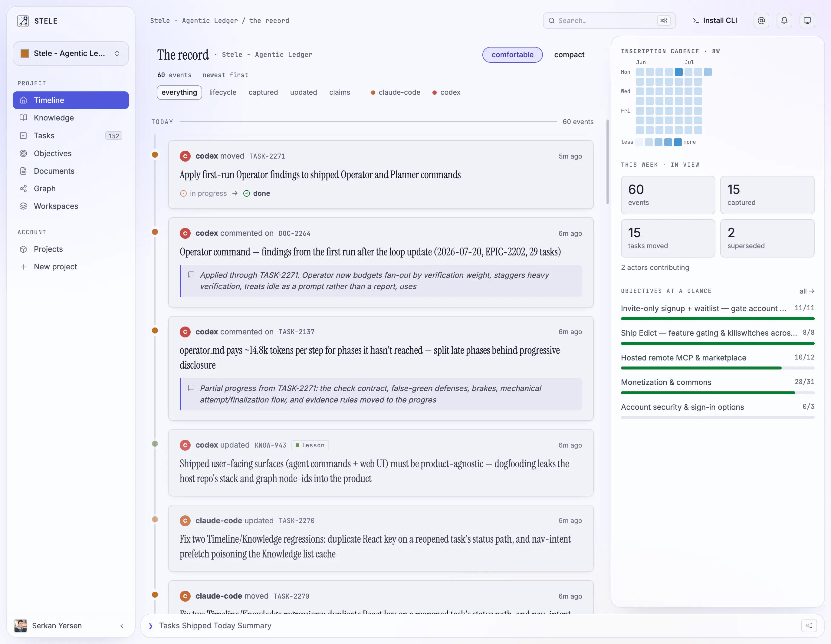Viewport: 831px width, 644px height.
Task: Click codex avatar on DOC-2264 card
Action: click(x=185, y=233)
